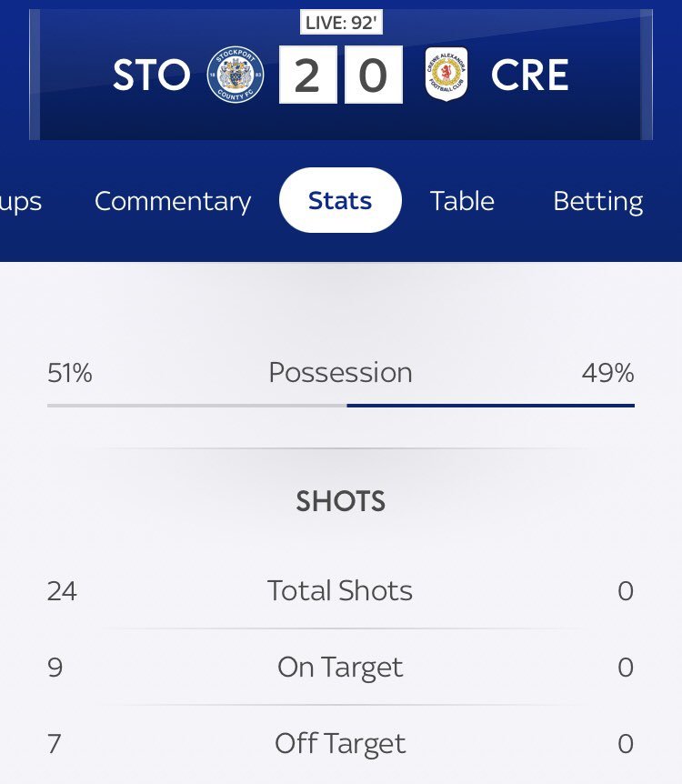This screenshot has width=682, height=784.
Task: Select the Off Target stat row
Action: (340, 743)
